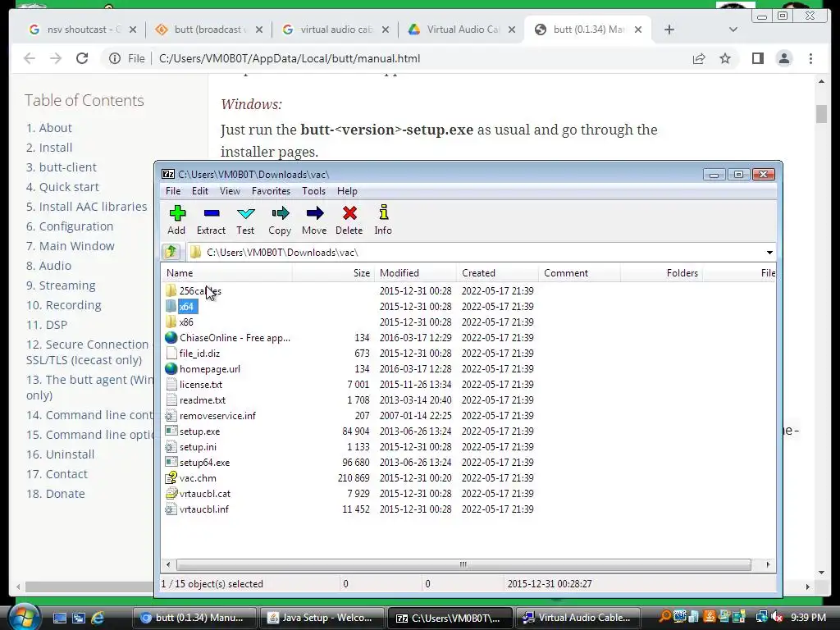Sort file list by Size column

(x=333, y=272)
